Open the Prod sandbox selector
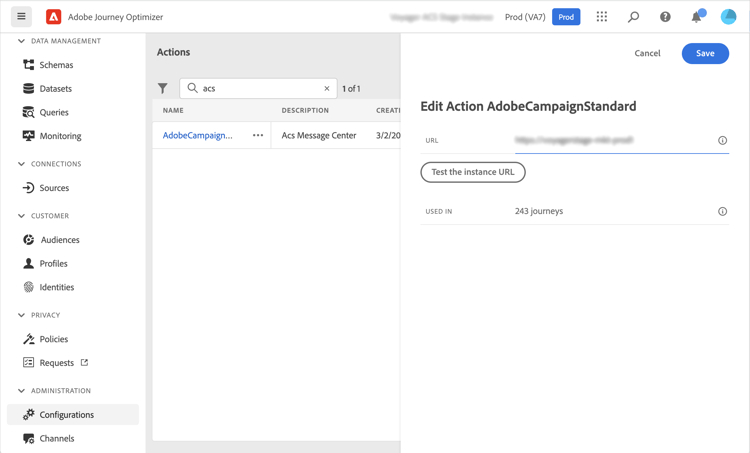The height and width of the screenshot is (453, 750). (x=566, y=17)
